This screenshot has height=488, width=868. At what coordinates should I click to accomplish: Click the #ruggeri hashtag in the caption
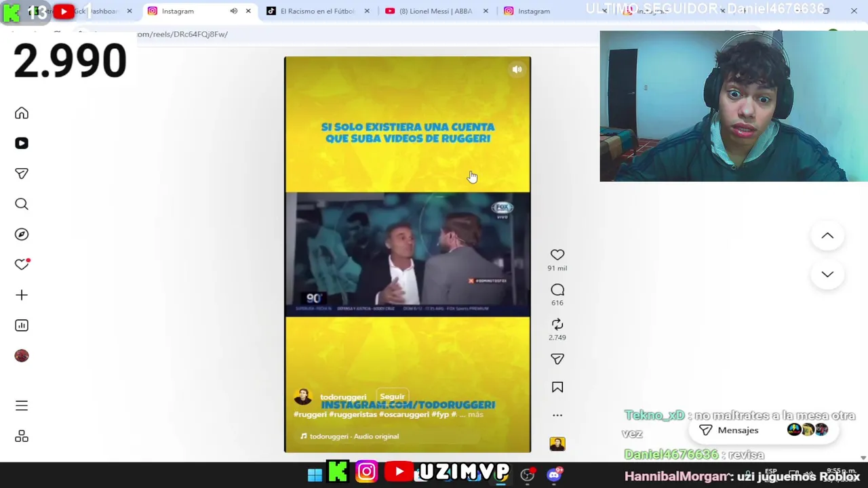click(x=310, y=414)
